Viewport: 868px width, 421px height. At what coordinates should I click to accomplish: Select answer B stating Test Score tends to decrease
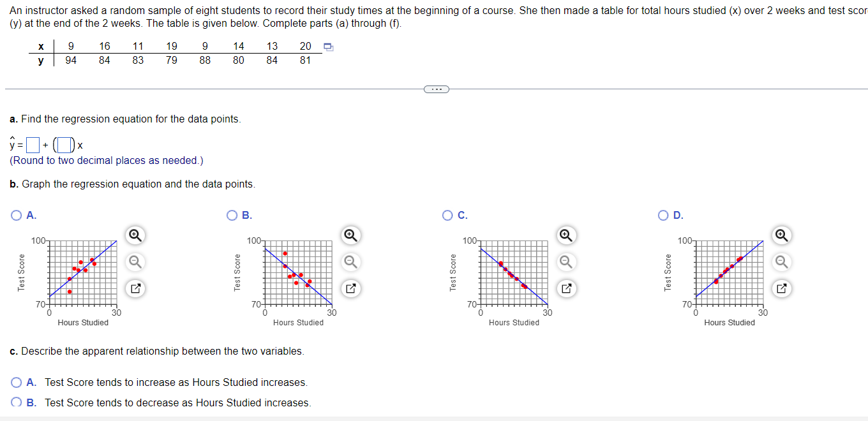(16, 402)
